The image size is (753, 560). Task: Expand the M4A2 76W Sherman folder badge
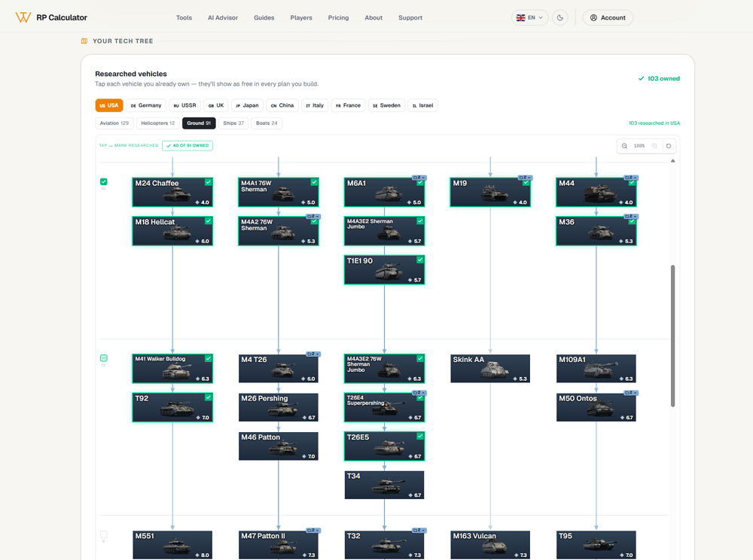pos(313,217)
